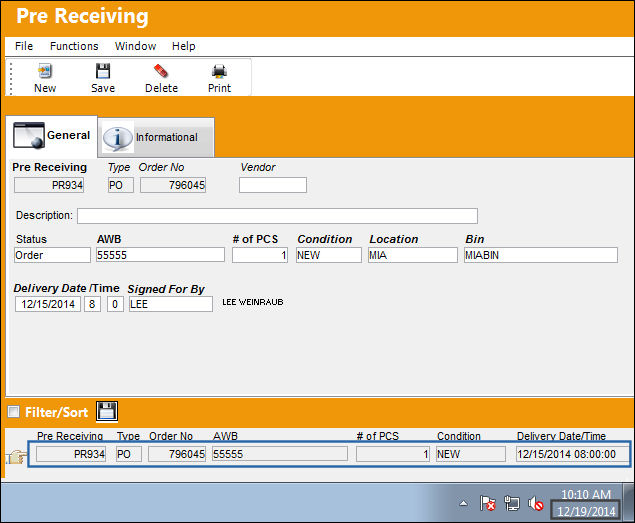Viewport: 635px width, 523px height.
Task: Click the Signed For By field LEE
Action: pos(170,304)
